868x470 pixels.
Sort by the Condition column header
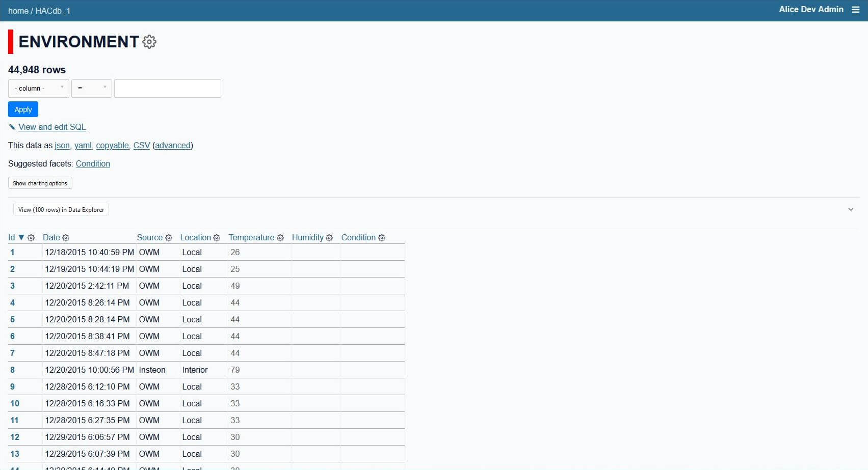358,238
